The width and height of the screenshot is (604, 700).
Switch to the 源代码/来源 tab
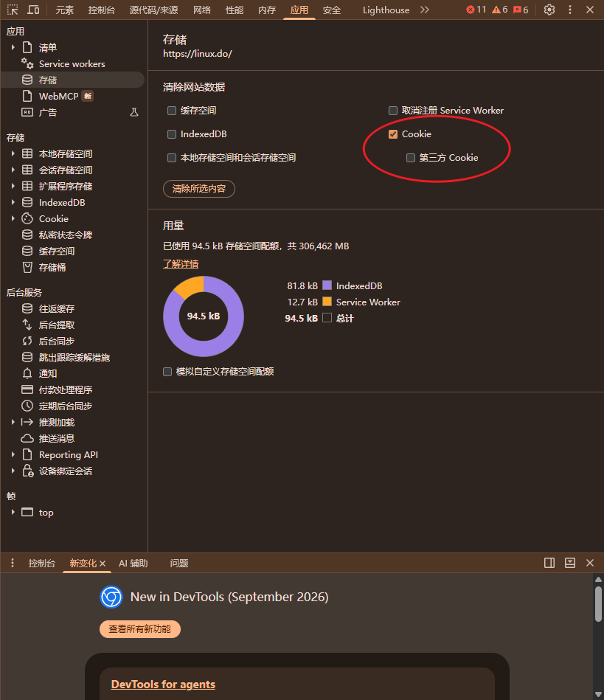point(153,10)
